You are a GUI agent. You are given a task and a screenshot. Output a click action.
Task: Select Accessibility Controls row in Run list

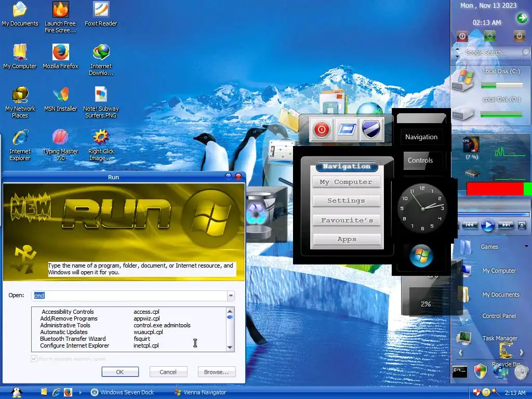pyautogui.click(x=129, y=312)
